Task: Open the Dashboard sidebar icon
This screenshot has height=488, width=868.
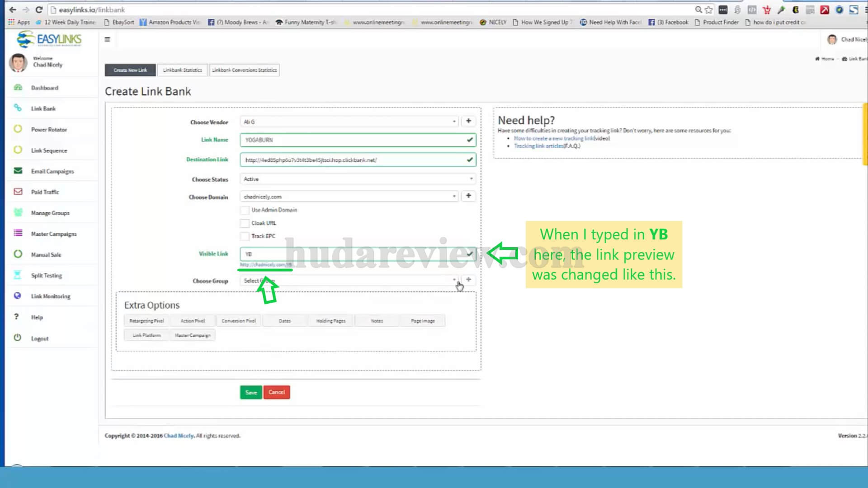Action: [x=18, y=88]
